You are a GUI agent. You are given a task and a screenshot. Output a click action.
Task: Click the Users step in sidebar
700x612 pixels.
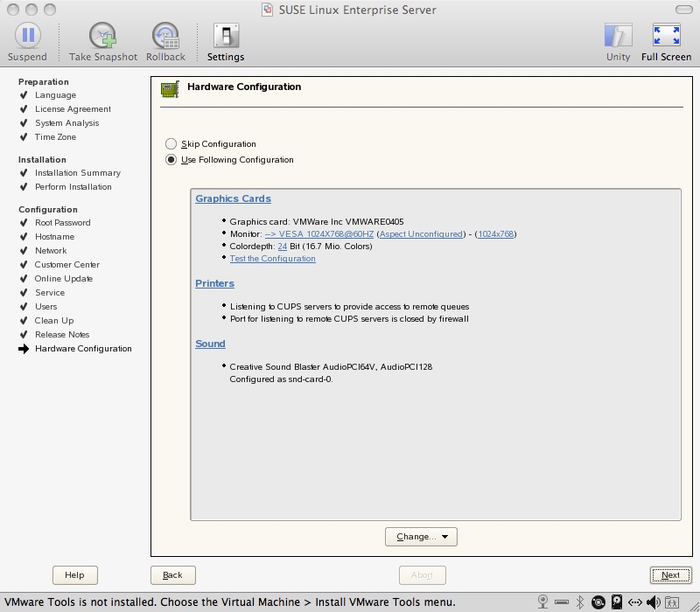46,307
